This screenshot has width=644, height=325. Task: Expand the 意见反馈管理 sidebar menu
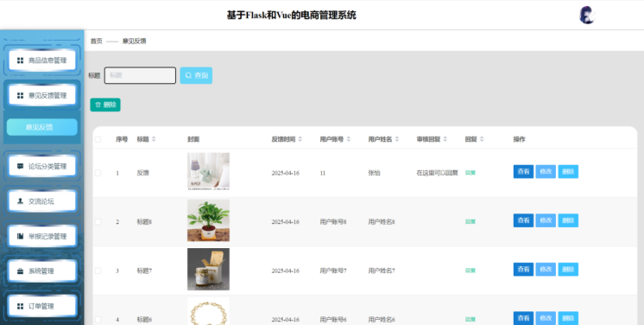tap(42, 95)
